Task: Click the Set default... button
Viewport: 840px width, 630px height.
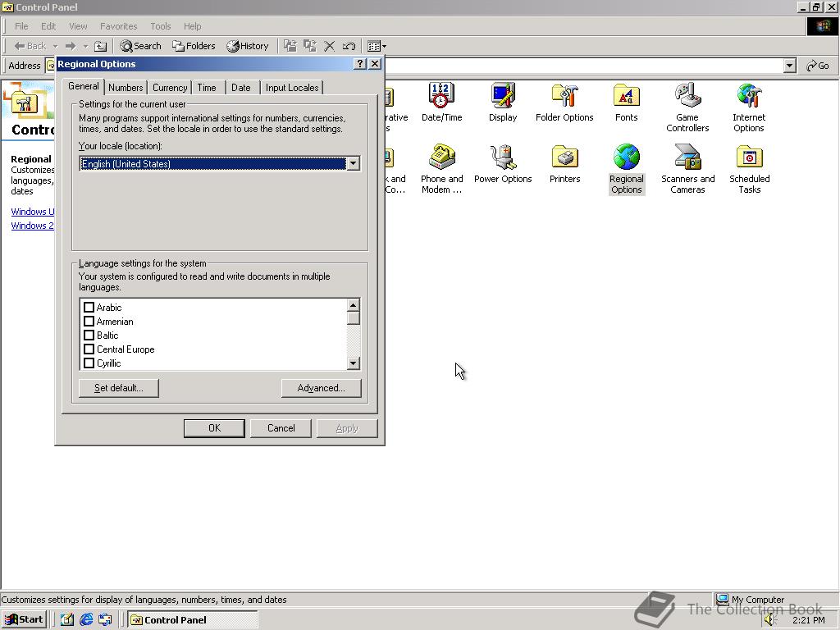Action: 118,388
